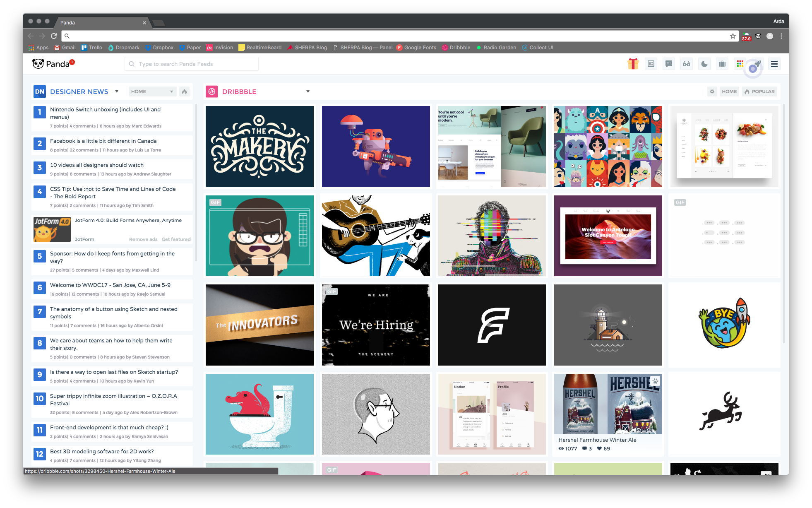Expand the Designer News feed dropdown arrow
The height and width of the screenshot is (508, 812).
click(117, 91)
